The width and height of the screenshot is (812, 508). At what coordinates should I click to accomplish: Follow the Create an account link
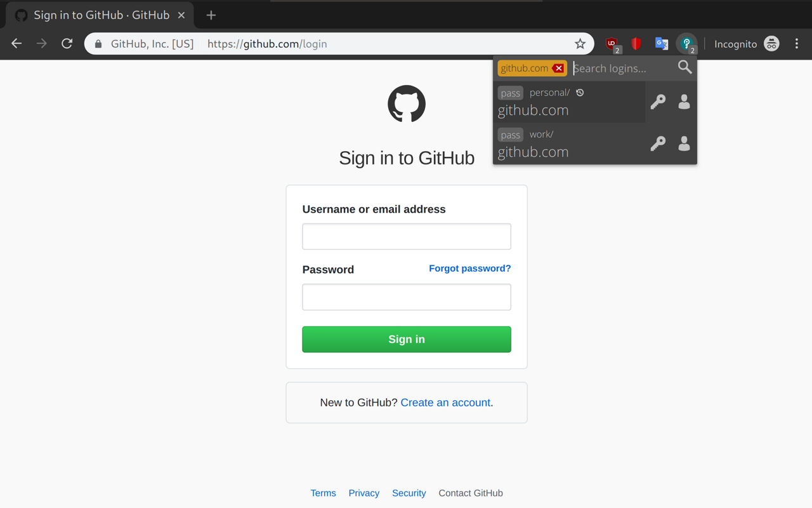click(x=445, y=403)
